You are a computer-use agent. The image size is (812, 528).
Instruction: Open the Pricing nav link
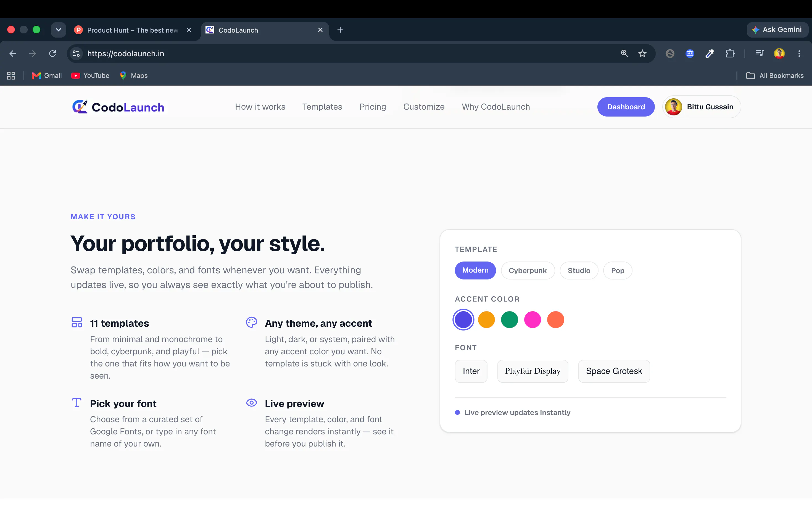pos(373,107)
